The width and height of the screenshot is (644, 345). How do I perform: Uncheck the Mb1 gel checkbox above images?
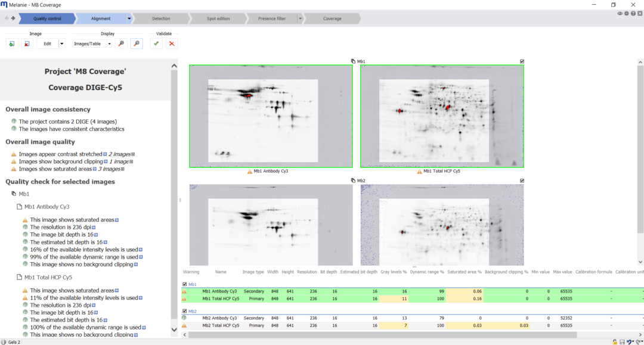pyautogui.click(x=522, y=61)
